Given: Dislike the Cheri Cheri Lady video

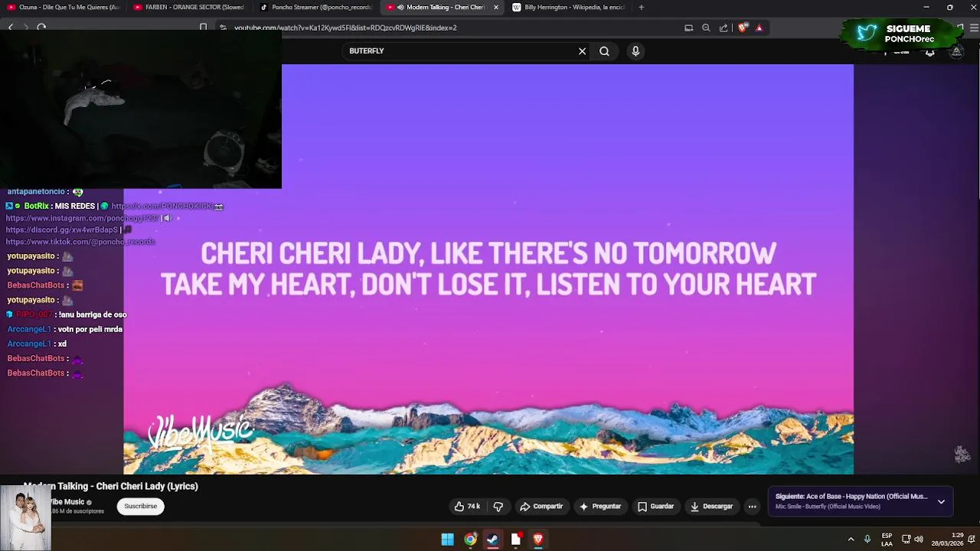Looking at the screenshot, I should pos(498,507).
